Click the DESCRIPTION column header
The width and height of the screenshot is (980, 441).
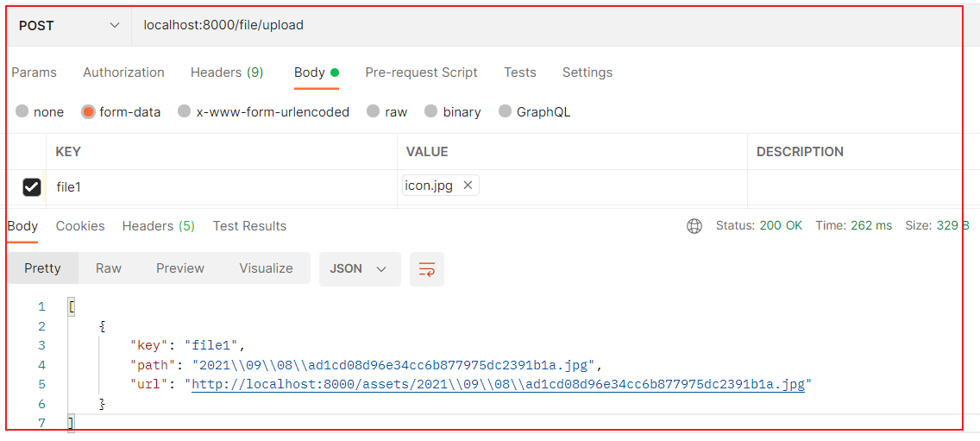800,152
